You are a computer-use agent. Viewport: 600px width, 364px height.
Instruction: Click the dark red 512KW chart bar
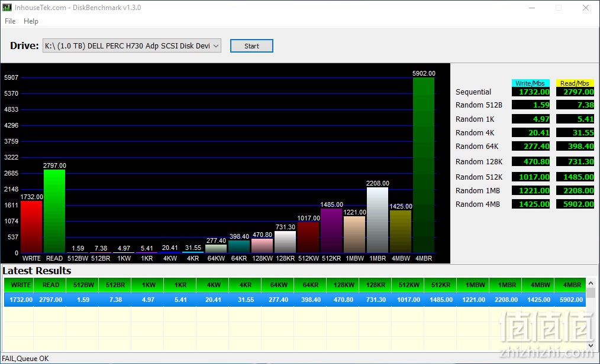[x=308, y=238]
